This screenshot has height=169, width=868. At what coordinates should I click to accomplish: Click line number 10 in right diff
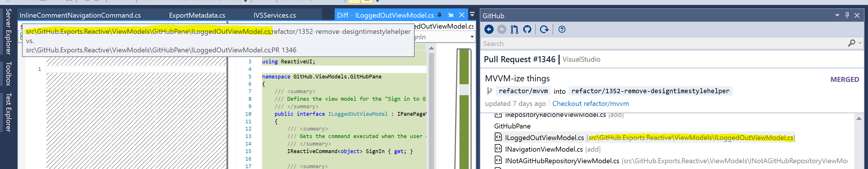click(x=248, y=114)
